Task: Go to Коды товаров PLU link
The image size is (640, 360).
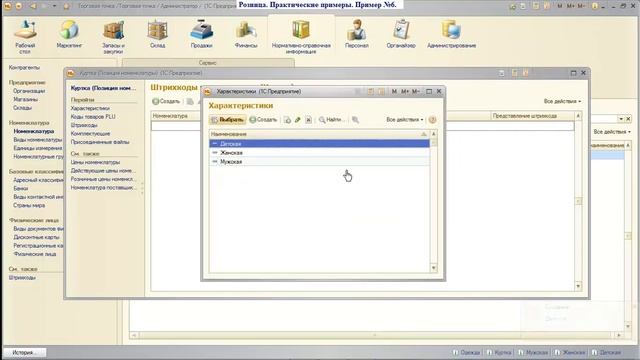Action: [93, 117]
